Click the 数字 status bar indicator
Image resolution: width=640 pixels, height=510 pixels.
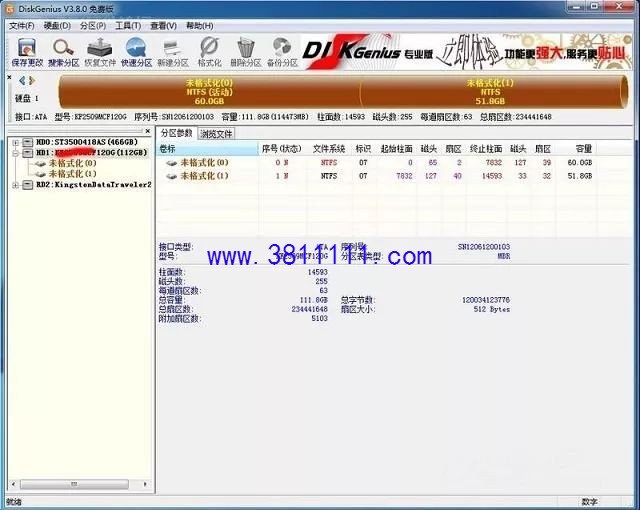[x=589, y=502]
